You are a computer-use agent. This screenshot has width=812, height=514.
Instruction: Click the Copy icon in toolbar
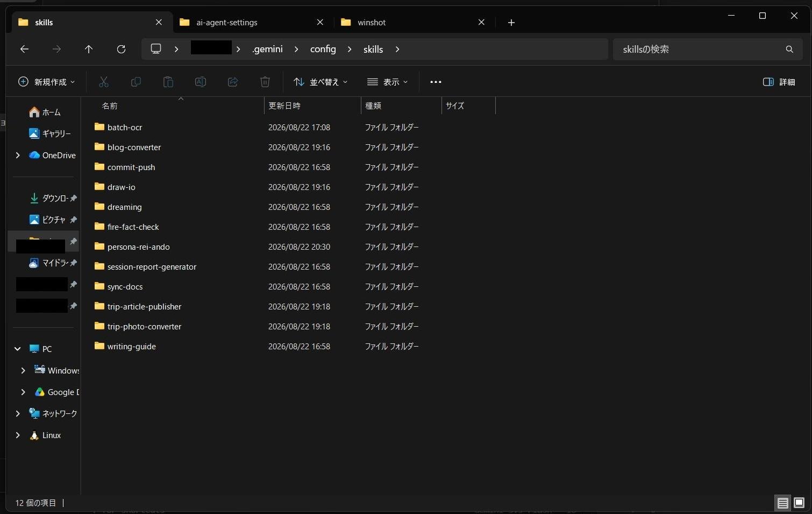pos(136,82)
